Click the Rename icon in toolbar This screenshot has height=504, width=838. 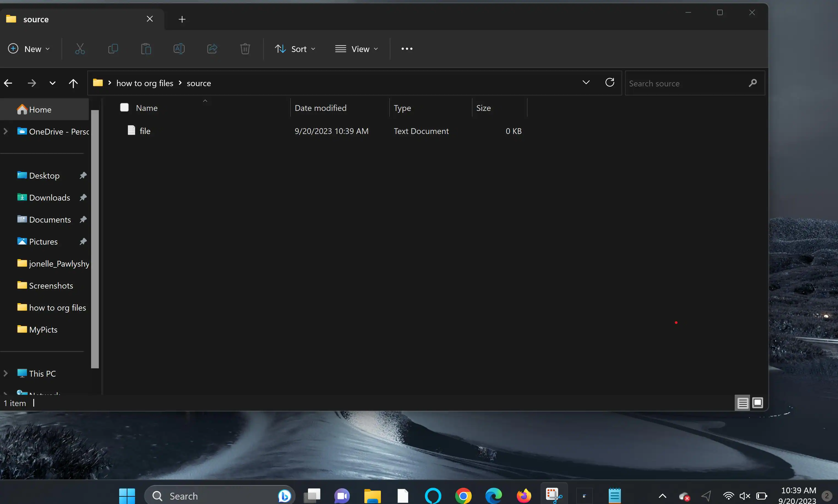pyautogui.click(x=179, y=49)
